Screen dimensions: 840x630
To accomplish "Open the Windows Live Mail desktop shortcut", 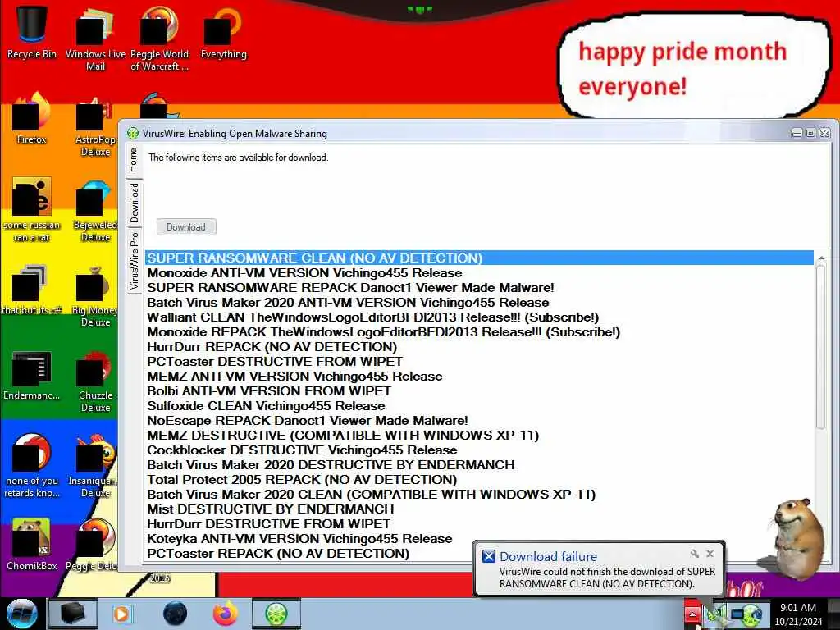I will click(x=95, y=38).
